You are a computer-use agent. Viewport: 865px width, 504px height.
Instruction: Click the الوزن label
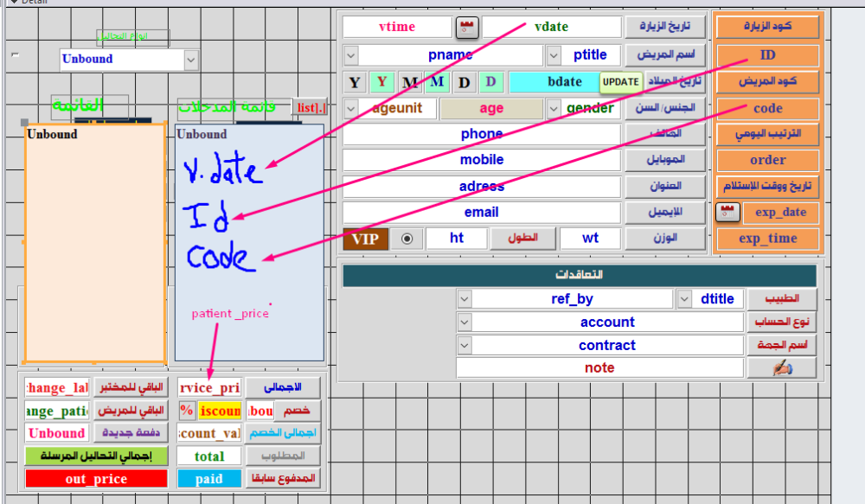[664, 239]
